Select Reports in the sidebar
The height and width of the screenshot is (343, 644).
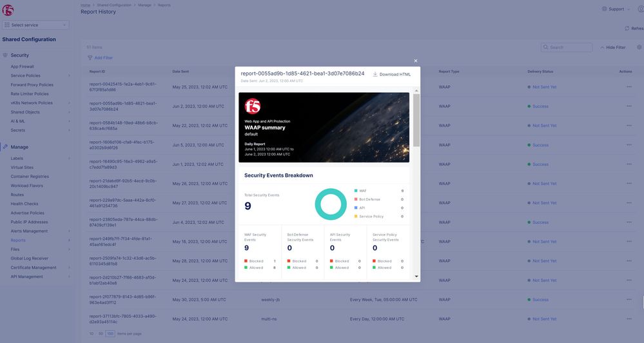coord(18,240)
